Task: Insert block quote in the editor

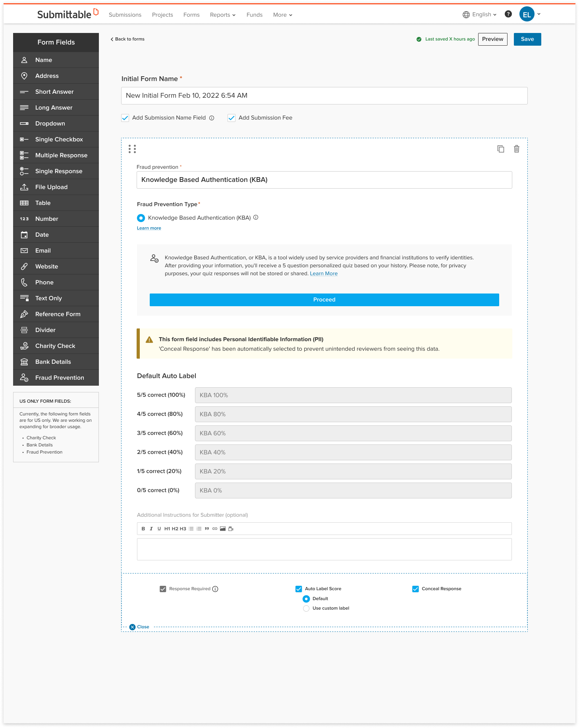Action: pyautogui.click(x=207, y=529)
